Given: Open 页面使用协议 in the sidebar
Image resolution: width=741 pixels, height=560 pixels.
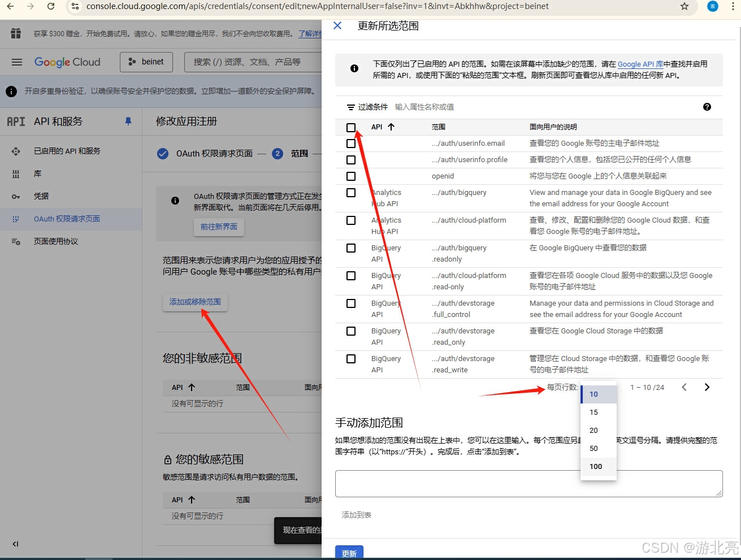Looking at the screenshot, I should click(x=71, y=242).
